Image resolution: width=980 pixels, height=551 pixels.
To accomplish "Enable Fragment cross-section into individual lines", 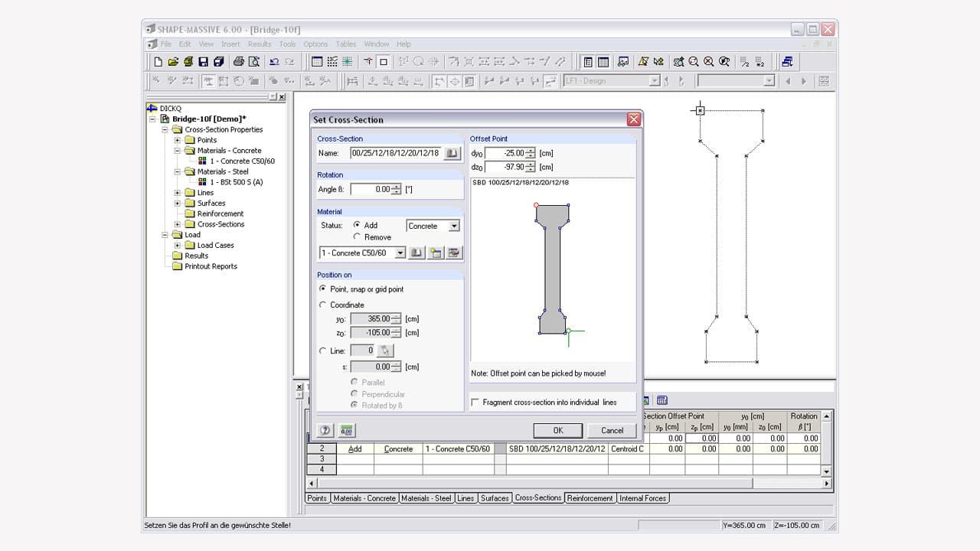I will click(x=475, y=402).
